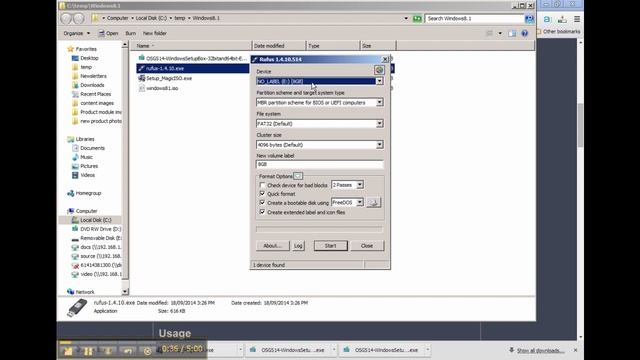This screenshot has height=360, width=640.
Task: Open the FreeDOS bootable type dropdown
Action: (x=360, y=202)
